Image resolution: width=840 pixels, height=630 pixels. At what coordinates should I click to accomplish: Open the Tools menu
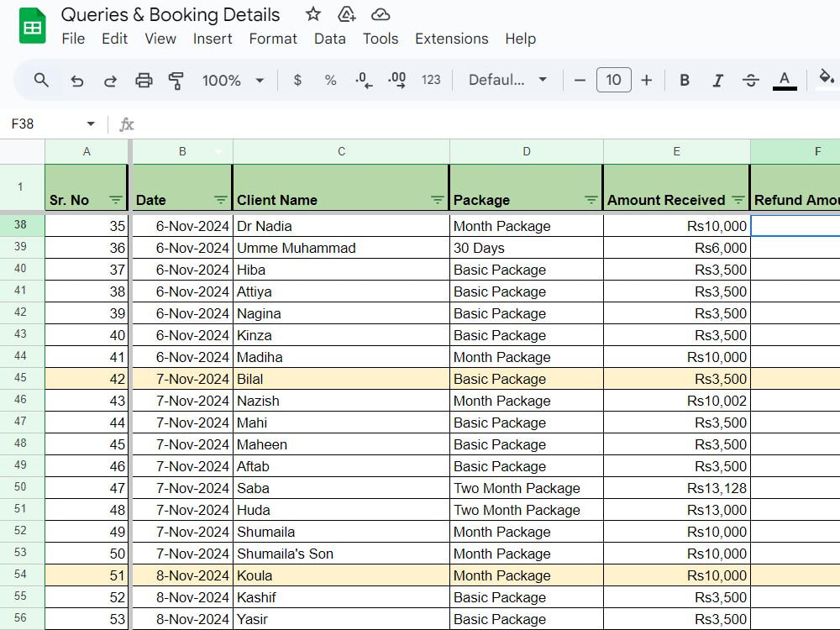[381, 39]
